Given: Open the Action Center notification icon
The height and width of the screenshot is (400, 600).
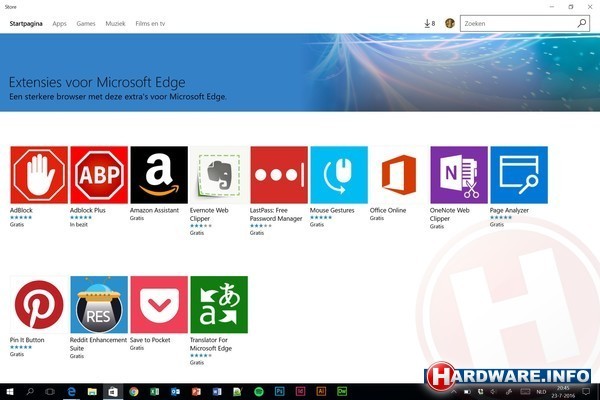Looking at the screenshot, I should coord(586,392).
